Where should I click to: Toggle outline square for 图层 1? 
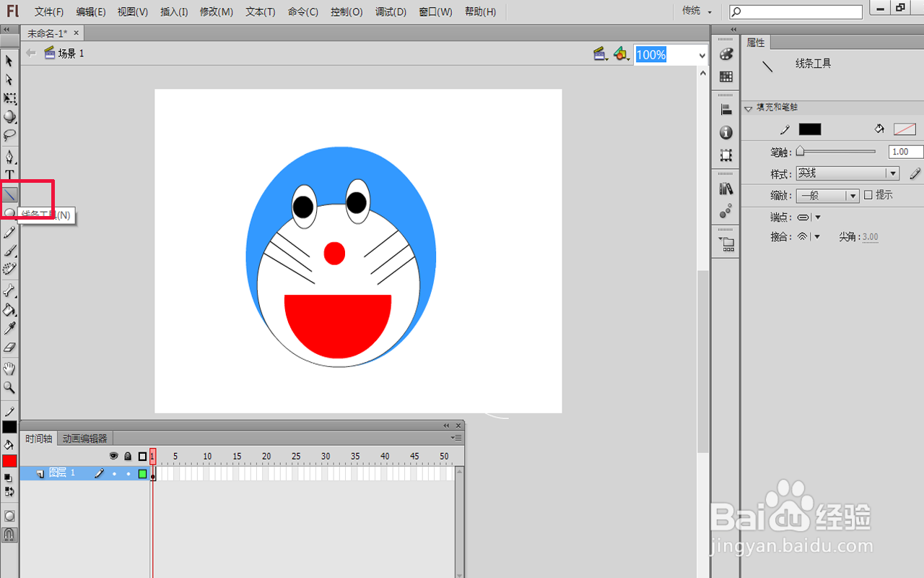click(x=142, y=474)
